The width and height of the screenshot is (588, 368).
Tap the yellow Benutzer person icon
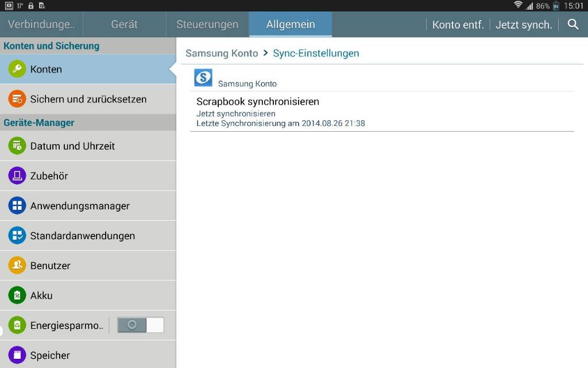point(17,266)
